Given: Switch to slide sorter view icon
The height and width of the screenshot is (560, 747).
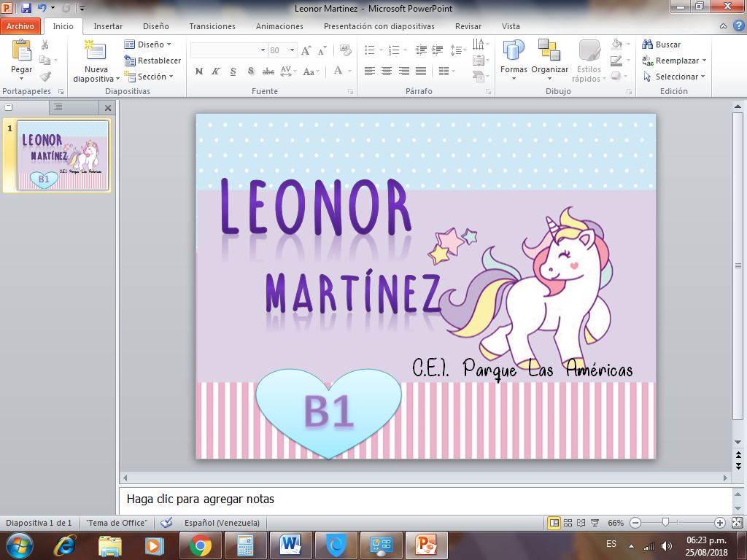Looking at the screenshot, I should 568,523.
